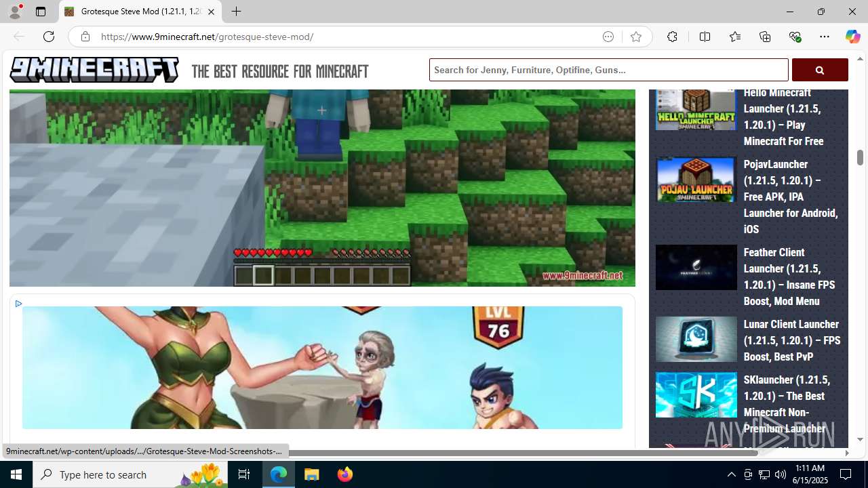The height and width of the screenshot is (488, 868).
Task: Open the volume control tray icon
Action: click(x=781, y=474)
